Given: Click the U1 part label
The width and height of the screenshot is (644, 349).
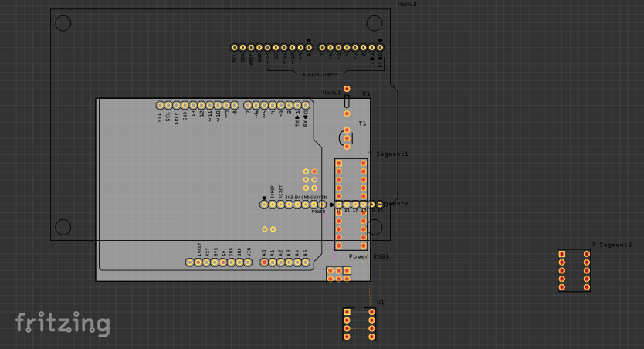Looking at the screenshot, I should point(381,303).
